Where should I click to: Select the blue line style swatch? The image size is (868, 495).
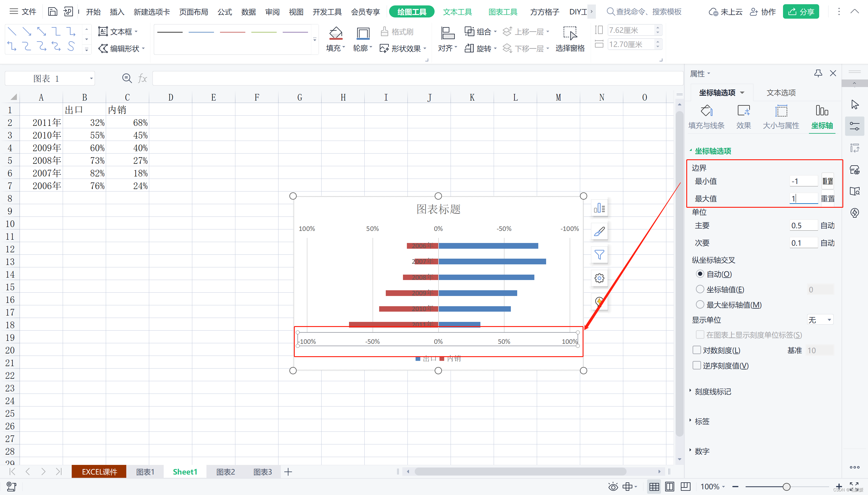[201, 32]
